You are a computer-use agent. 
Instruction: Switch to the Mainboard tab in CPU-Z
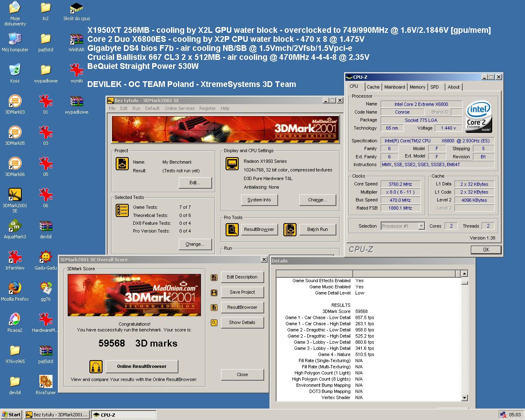click(395, 87)
